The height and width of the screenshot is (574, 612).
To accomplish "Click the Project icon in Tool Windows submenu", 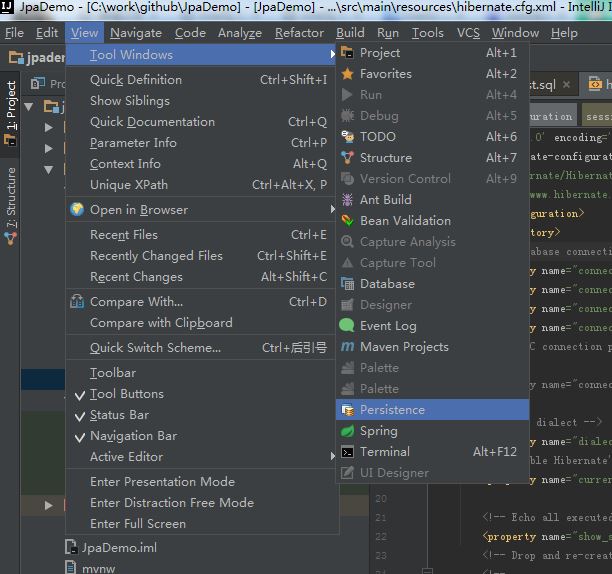I will [x=347, y=53].
